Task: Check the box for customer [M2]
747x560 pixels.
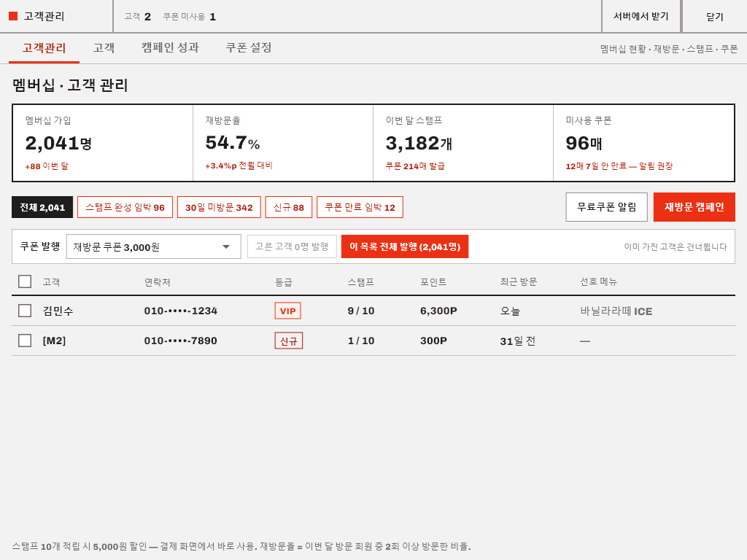Action: (25, 341)
